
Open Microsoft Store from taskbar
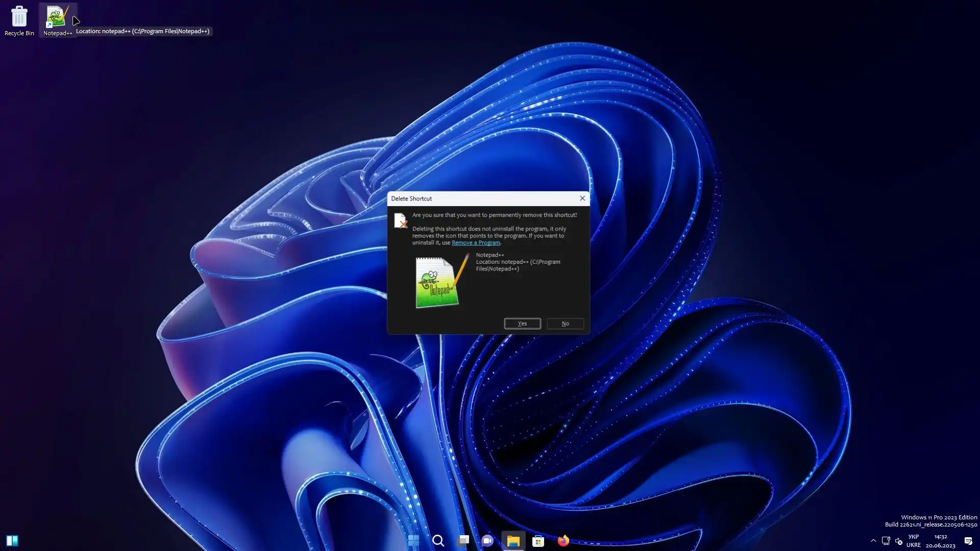click(x=538, y=541)
